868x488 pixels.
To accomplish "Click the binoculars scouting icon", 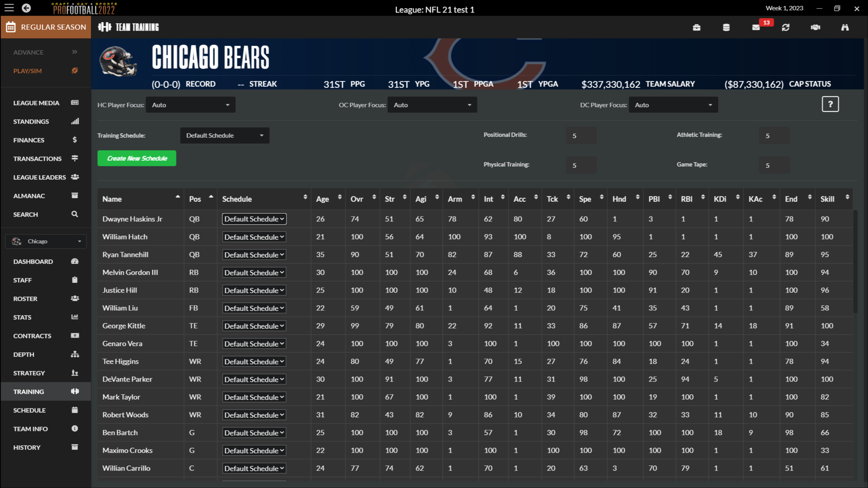I will coord(845,27).
